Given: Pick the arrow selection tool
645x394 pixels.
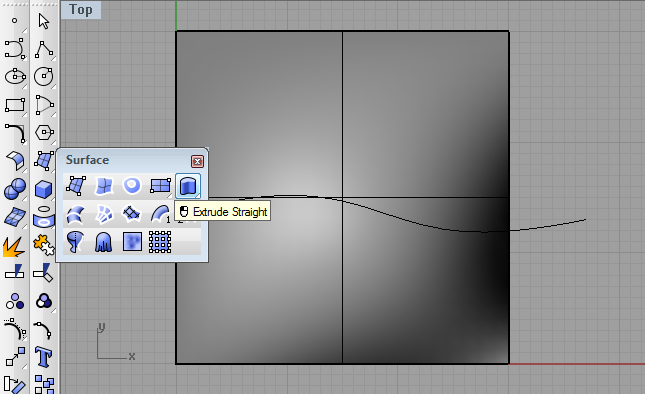Looking at the screenshot, I should coord(44,21).
